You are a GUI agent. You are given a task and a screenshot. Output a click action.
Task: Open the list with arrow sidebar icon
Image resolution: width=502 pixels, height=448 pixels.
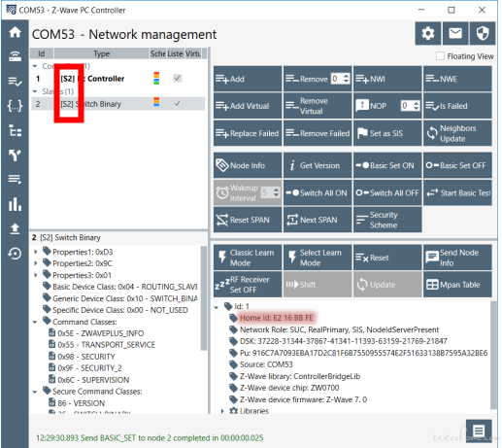pyautogui.click(x=15, y=179)
